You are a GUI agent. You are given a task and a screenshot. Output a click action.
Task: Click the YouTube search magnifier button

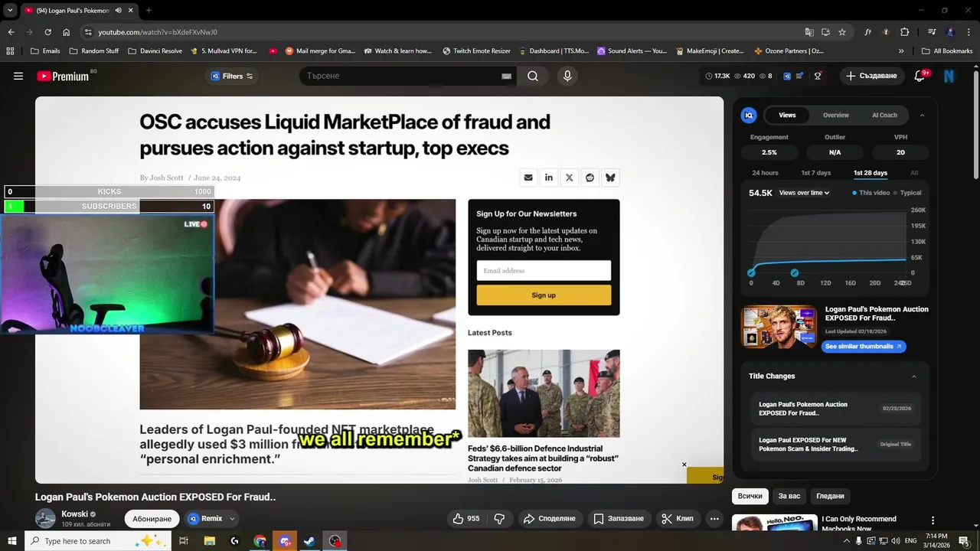click(x=533, y=76)
